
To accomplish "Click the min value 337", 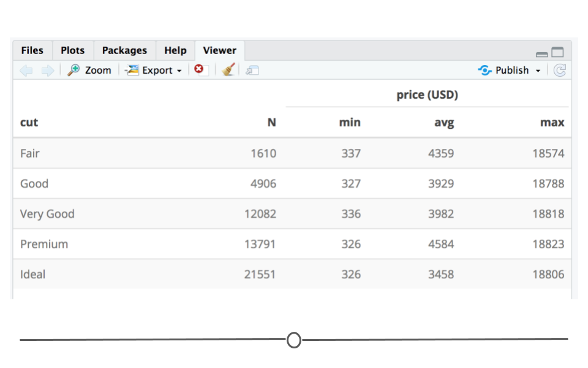I will [x=351, y=153].
